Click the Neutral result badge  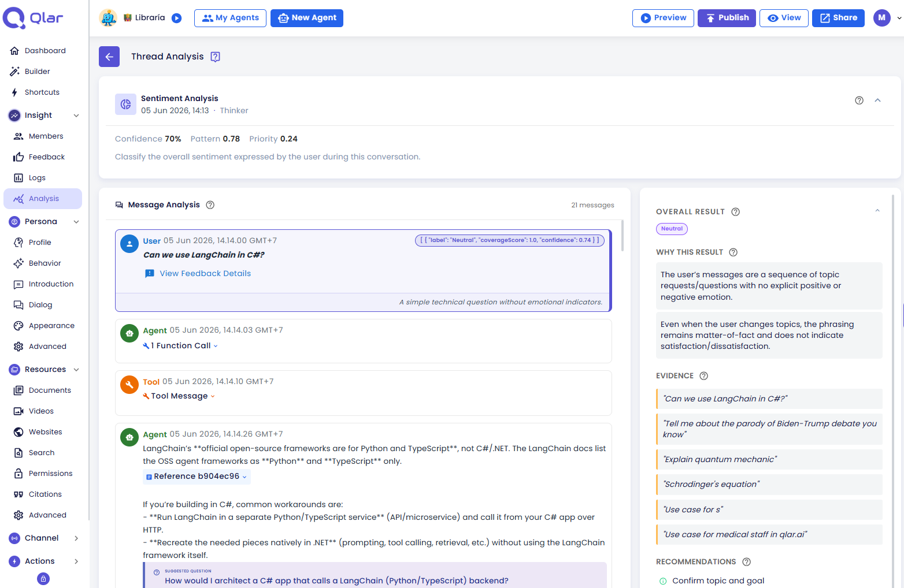tap(672, 229)
